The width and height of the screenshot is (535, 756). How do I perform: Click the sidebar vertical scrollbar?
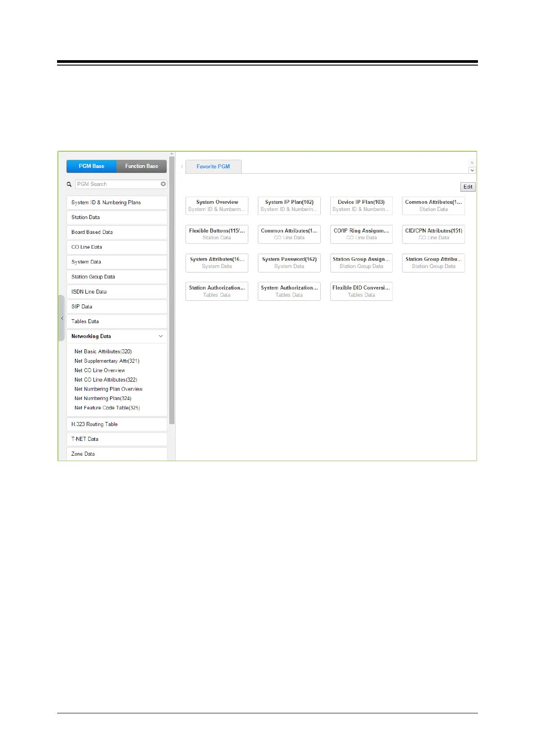(x=172, y=290)
